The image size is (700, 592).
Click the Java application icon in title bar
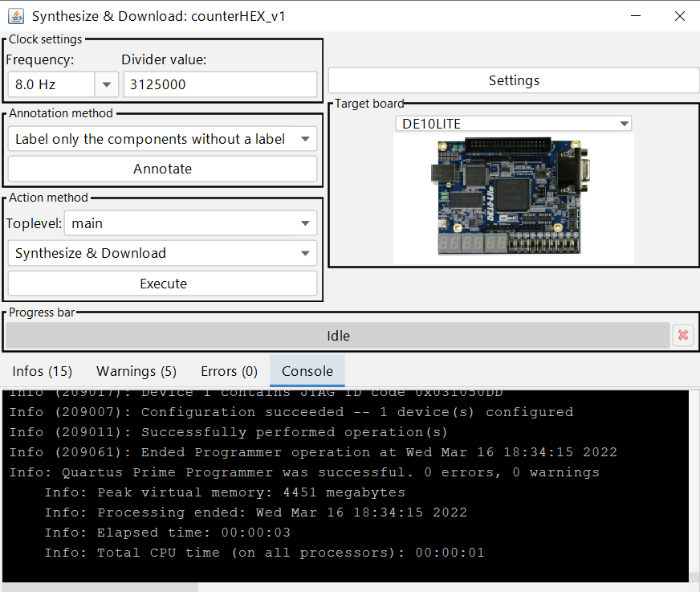[x=15, y=16]
